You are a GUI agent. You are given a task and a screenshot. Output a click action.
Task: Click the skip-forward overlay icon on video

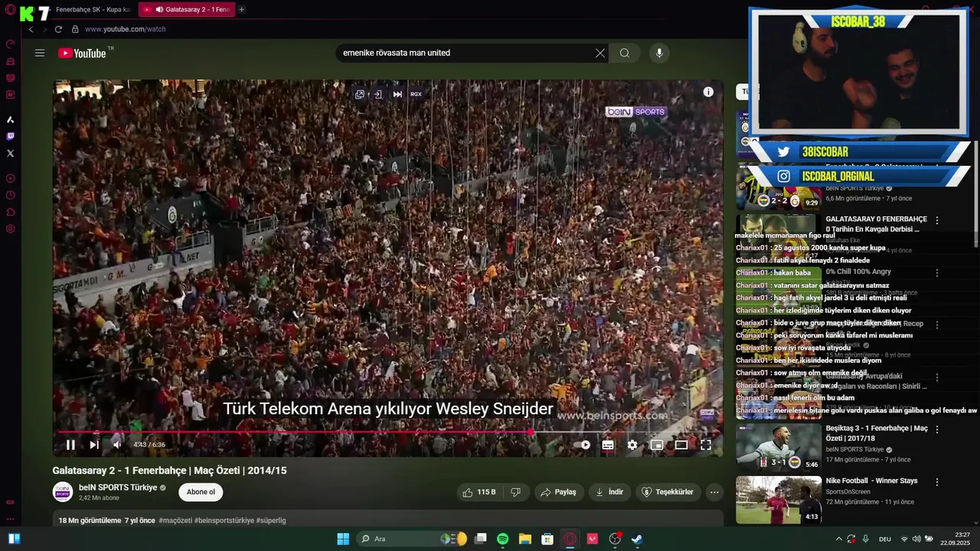coord(397,94)
